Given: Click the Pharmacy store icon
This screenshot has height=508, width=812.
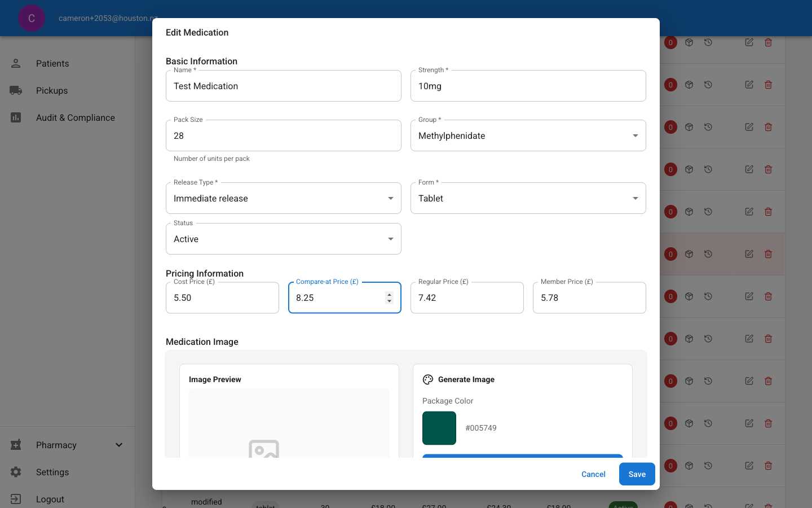Looking at the screenshot, I should coord(16,445).
